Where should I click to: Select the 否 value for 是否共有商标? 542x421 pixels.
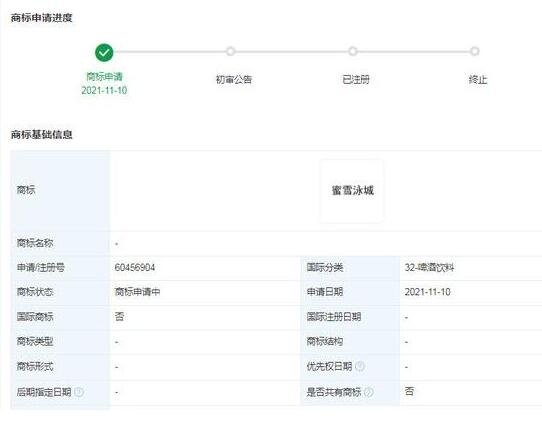coord(409,391)
